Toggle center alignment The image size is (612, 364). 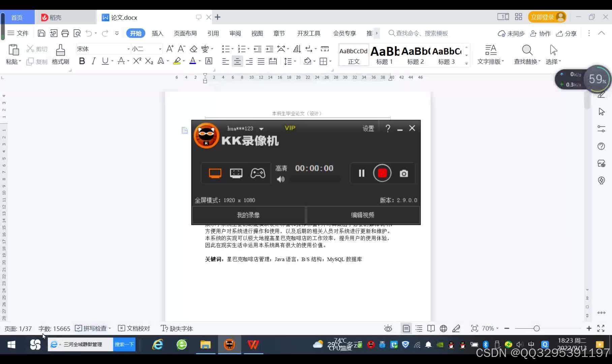pos(237,61)
